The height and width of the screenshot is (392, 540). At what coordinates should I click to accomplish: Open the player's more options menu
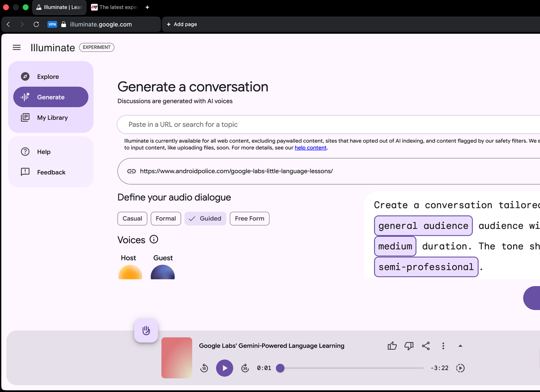[443, 345]
